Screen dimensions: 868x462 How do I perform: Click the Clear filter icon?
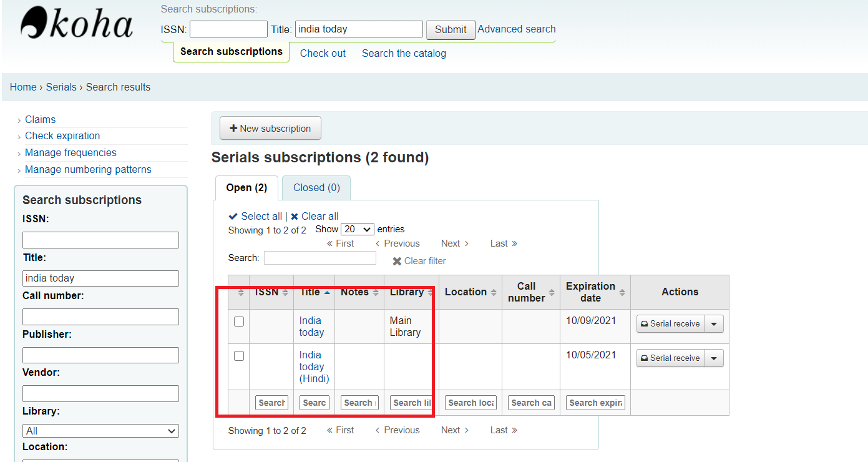(x=397, y=261)
